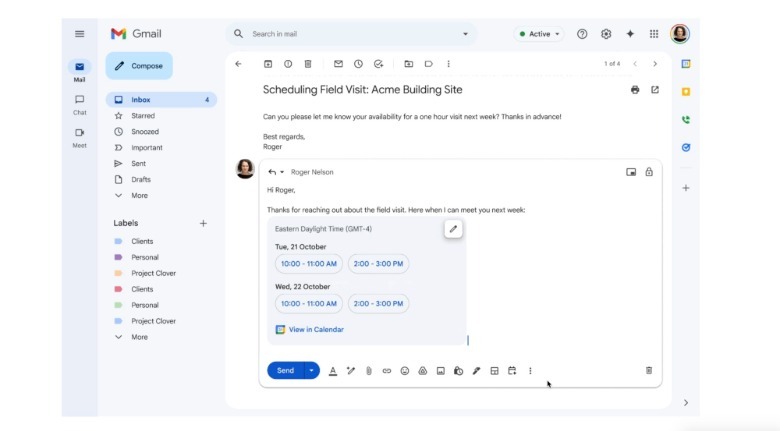Open the email in new window
The height and width of the screenshot is (431, 780).
click(x=655, y=90)
